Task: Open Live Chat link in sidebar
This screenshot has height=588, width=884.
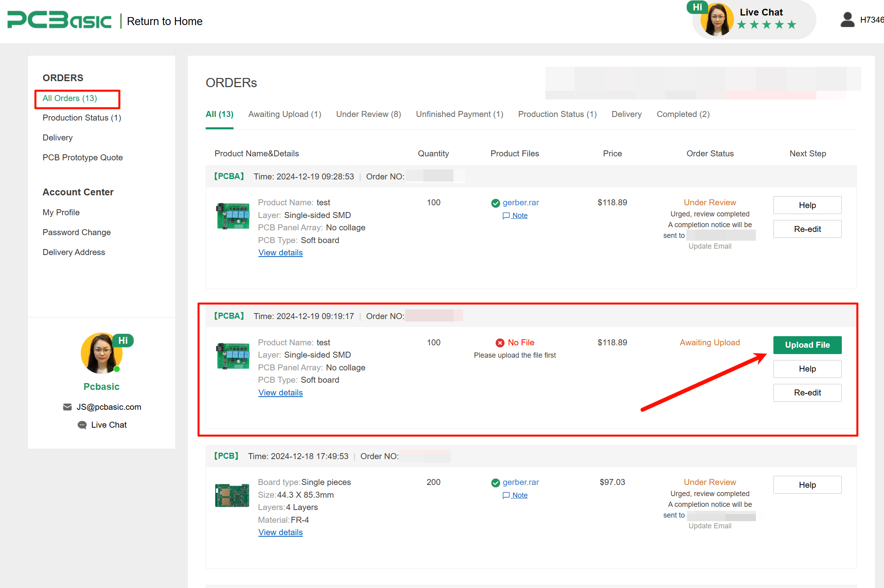Action: (109, 425)
